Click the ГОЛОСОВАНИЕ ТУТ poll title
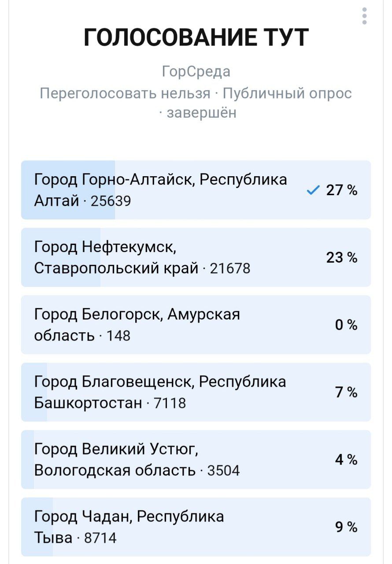 click(x=196, y=37)
